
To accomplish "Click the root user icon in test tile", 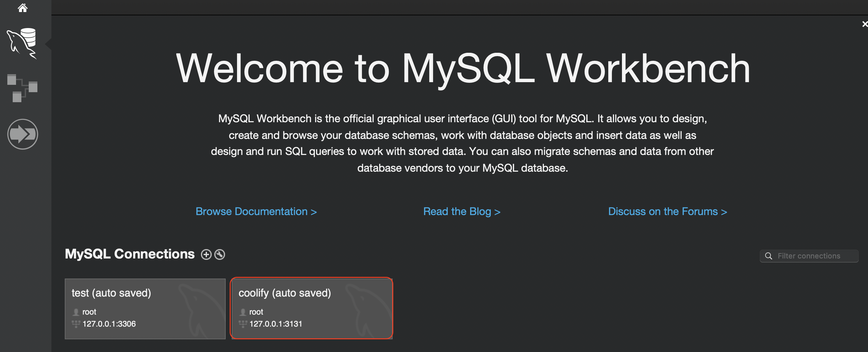I will pyautogui.click(x=76, y=312).
